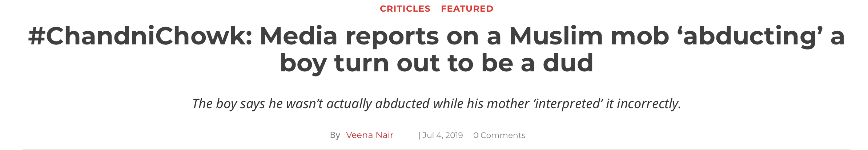Click the word 'abducting' in the headline
The width and height of the screenshot is (868, 150).
750,36
